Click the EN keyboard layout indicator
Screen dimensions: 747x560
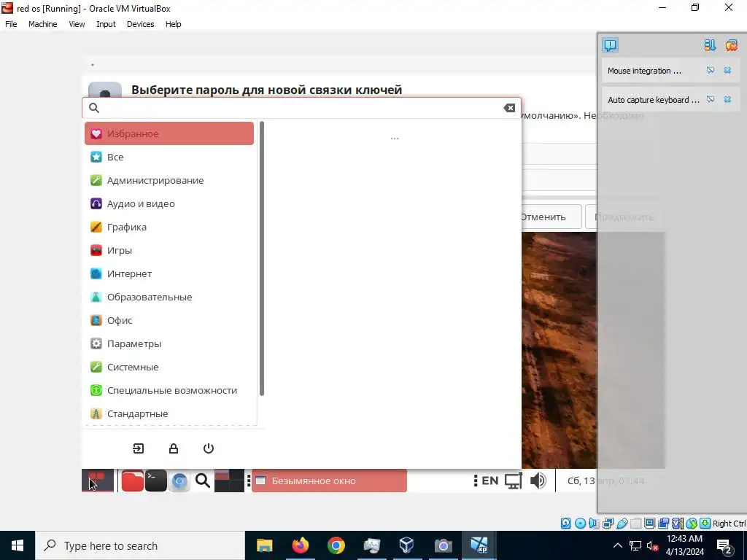click(489, 481)
